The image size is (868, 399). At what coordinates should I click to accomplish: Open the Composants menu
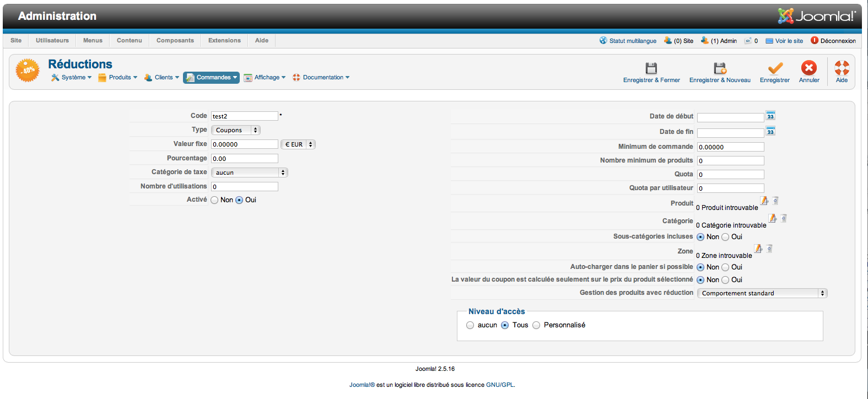(x=175, y=40)
